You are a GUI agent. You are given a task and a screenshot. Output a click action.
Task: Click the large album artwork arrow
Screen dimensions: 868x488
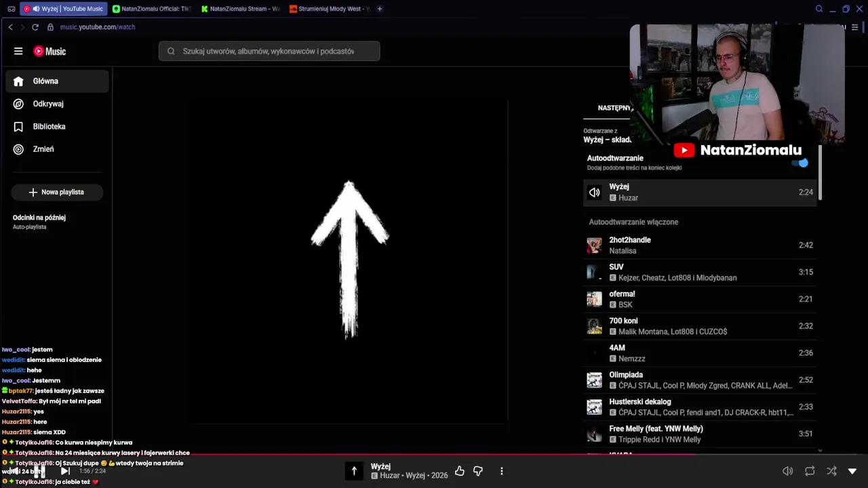349,260
